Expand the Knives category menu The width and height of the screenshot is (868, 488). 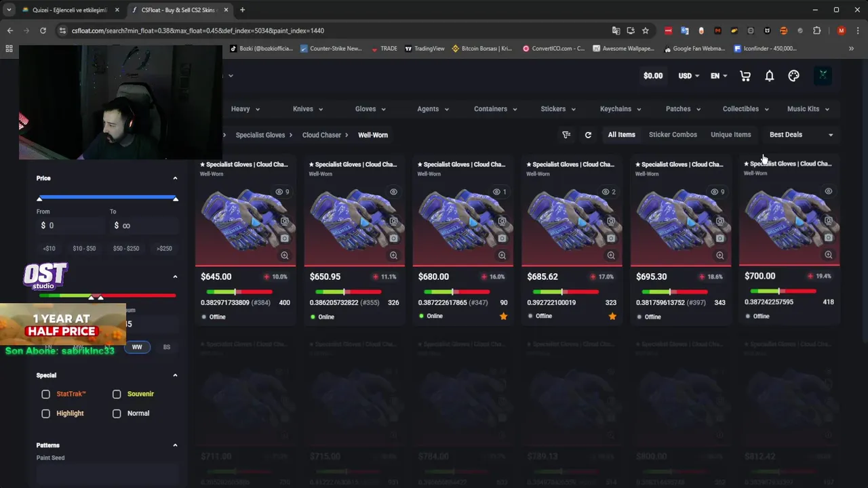(x=308, y=109)
